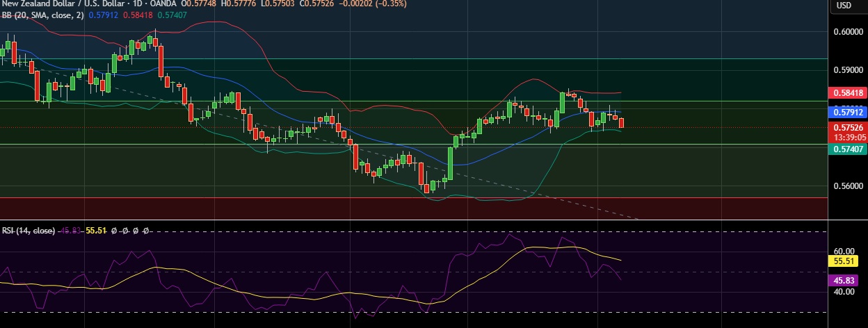
Task: Click the yellow 55.51 RSI axis label
Action: point(843,261)
